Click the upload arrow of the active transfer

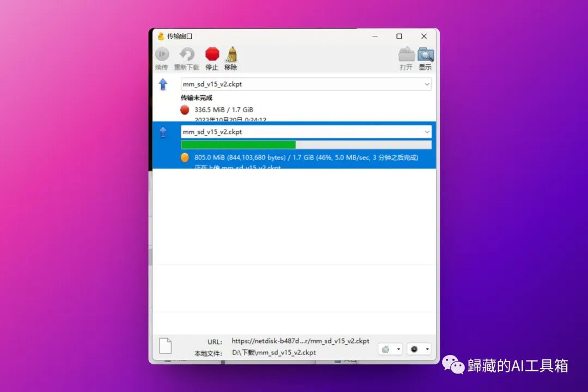pos(163,132)
